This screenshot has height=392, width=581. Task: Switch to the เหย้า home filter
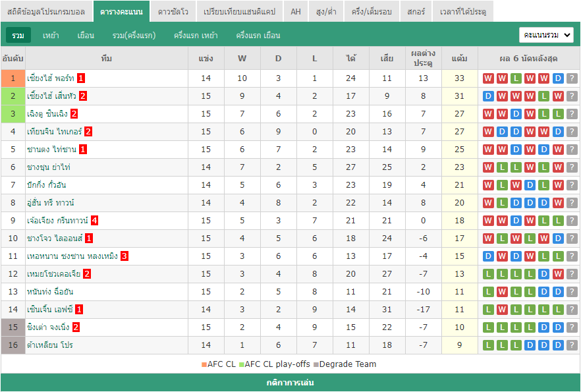[x=51, y=35]
